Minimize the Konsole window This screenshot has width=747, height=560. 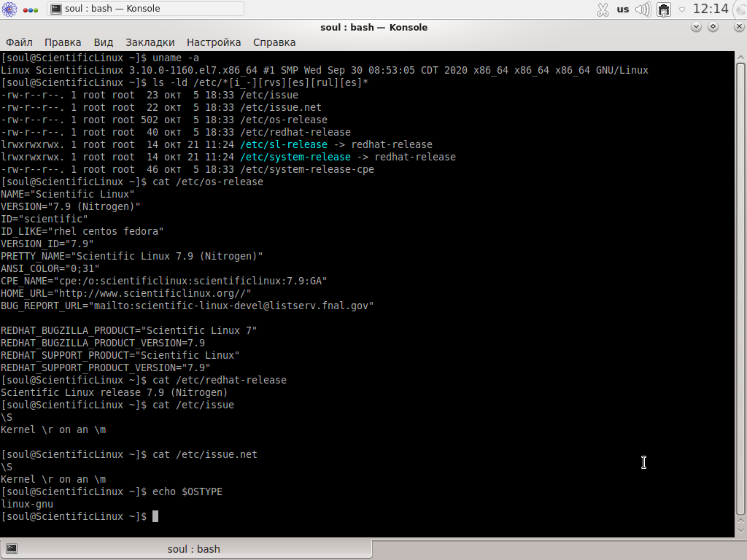[x=696, y=27]
